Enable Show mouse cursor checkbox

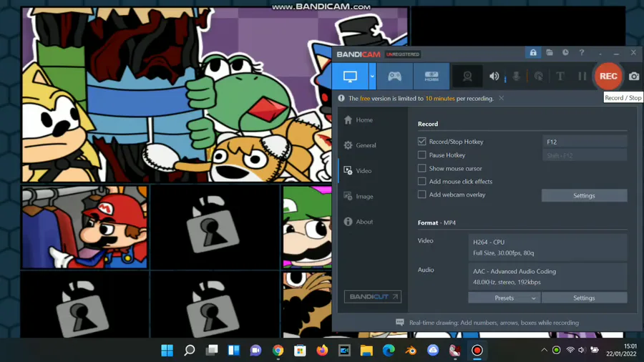421,168
